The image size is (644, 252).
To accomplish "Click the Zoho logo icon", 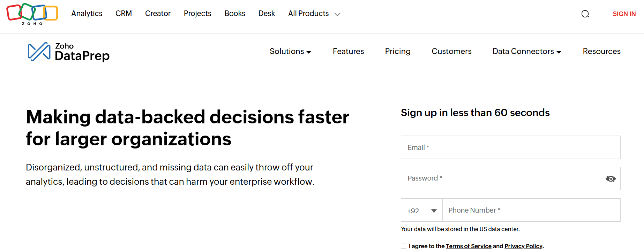I will [32, 14].
